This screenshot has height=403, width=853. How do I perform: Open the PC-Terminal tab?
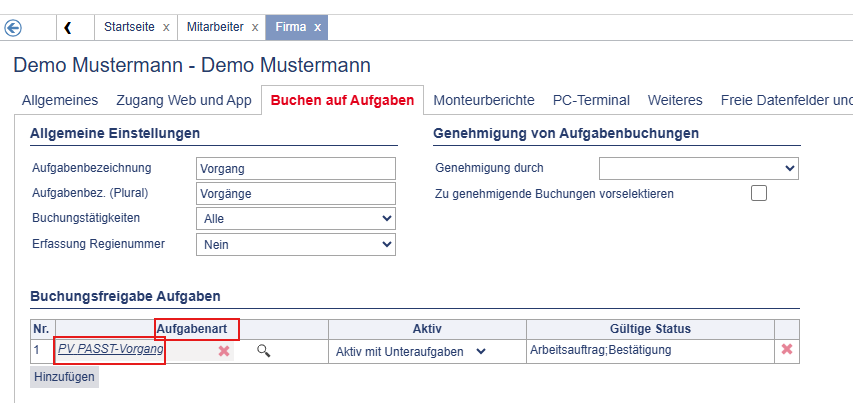(591, 100)
